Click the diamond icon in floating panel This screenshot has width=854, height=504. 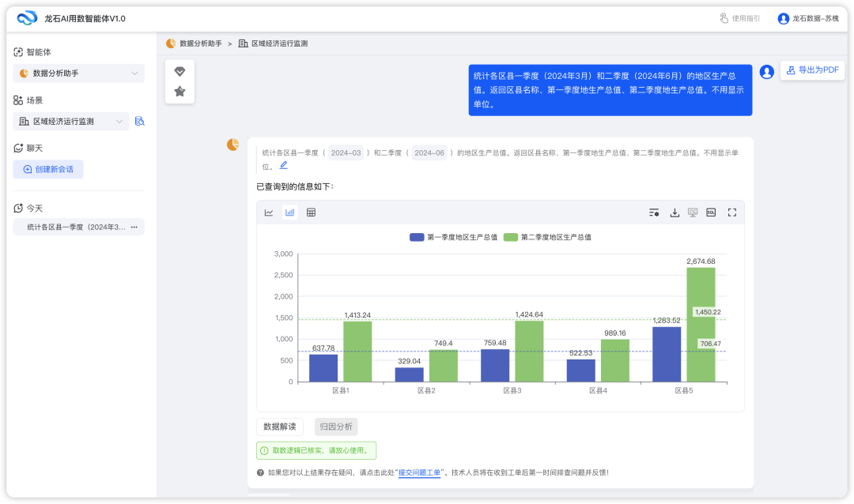179,71
